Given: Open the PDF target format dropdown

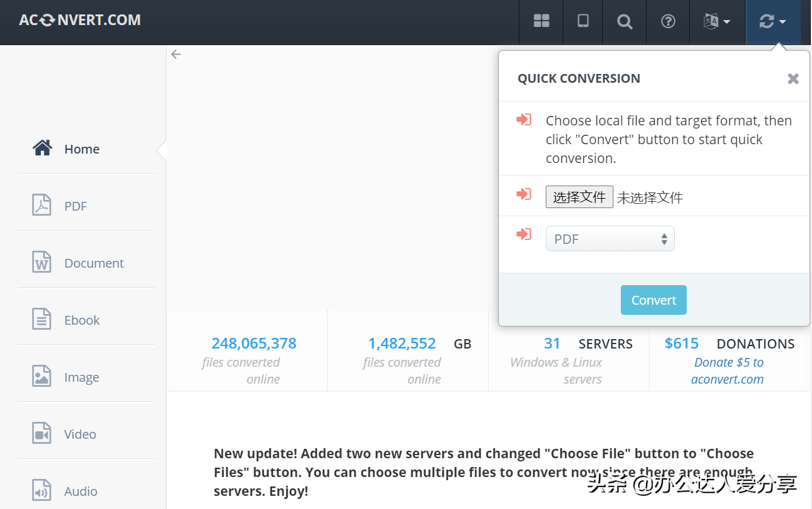Looking at the screenshot, I should click(x=610, y=239).
